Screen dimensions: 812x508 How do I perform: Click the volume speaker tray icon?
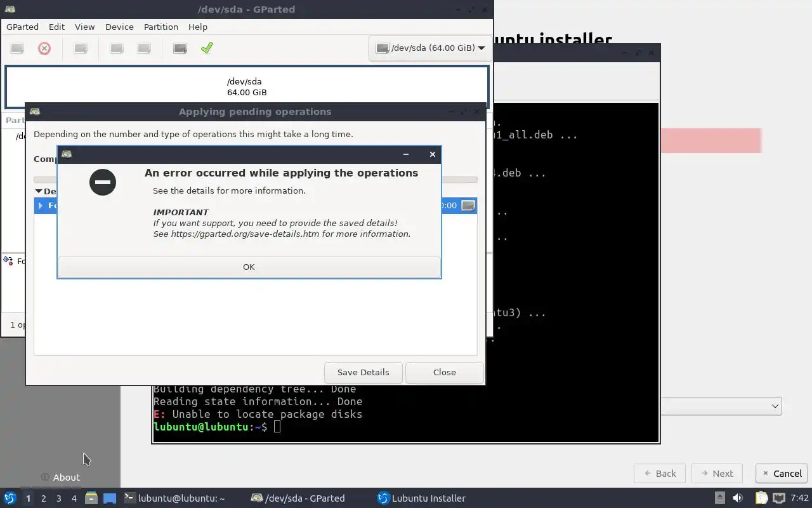(738, 498)
